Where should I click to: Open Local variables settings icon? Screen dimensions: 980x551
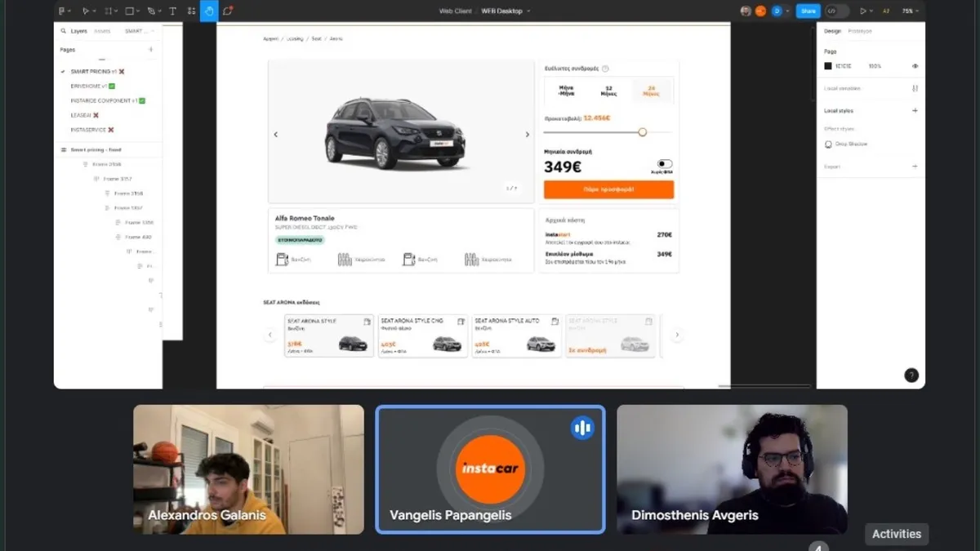915,88
